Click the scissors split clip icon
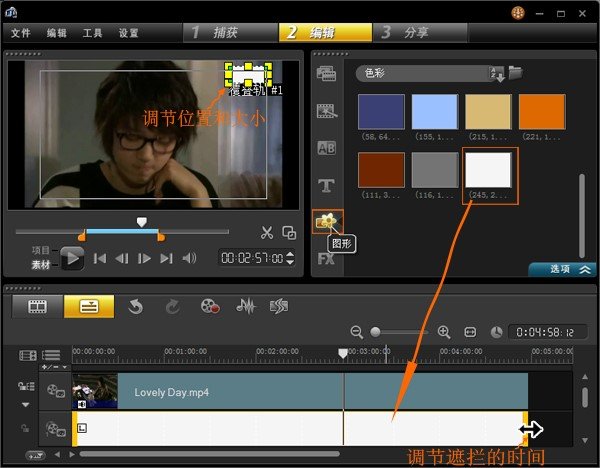The height and width of the screenshot is (468, 600). pyautogui.click(x=266, y=233)
